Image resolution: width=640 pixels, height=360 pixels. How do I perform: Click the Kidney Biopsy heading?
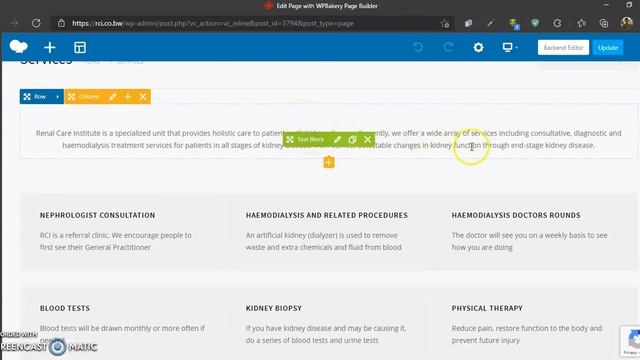(274, 308)
